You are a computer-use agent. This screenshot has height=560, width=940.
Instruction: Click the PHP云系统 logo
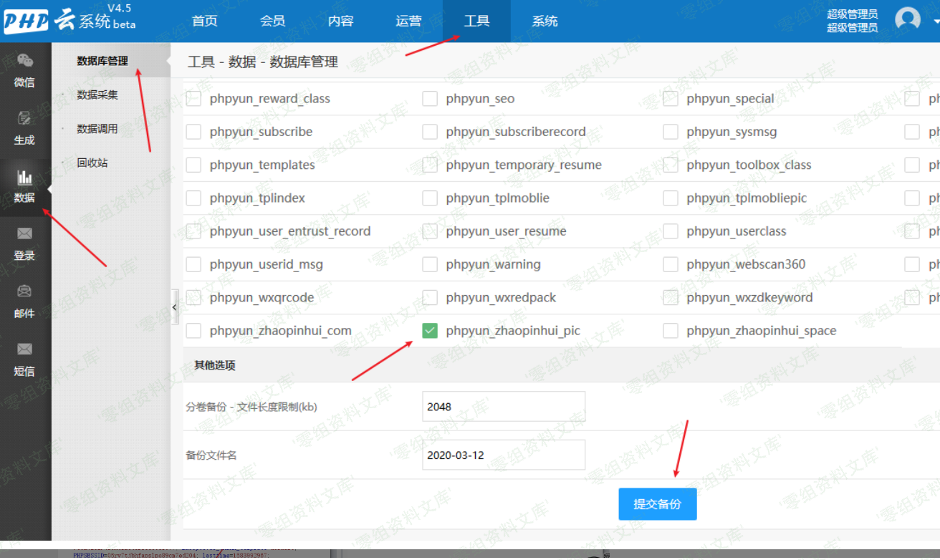69,20
